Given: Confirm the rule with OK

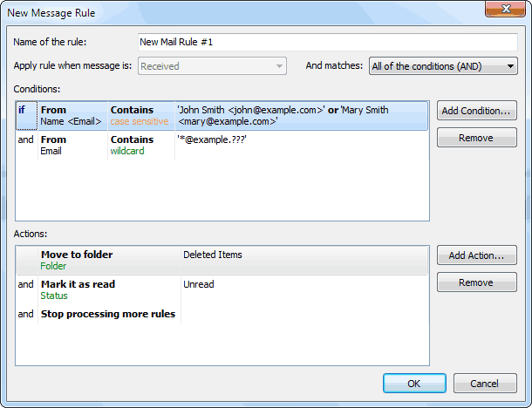Looking at the screenshot, I should click(414, 384).
